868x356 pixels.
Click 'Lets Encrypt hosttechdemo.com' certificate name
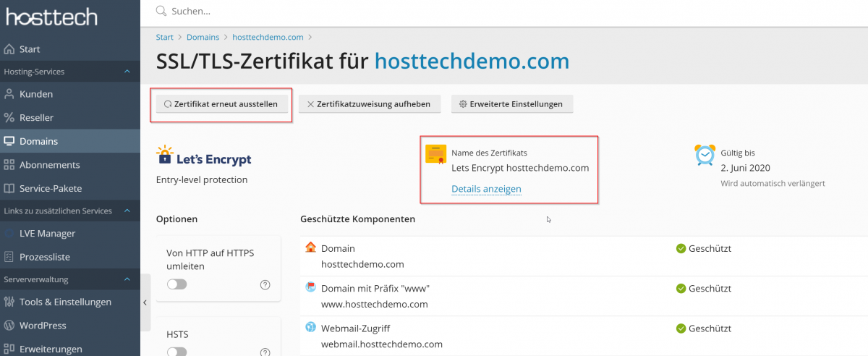[x=520, y=168]
